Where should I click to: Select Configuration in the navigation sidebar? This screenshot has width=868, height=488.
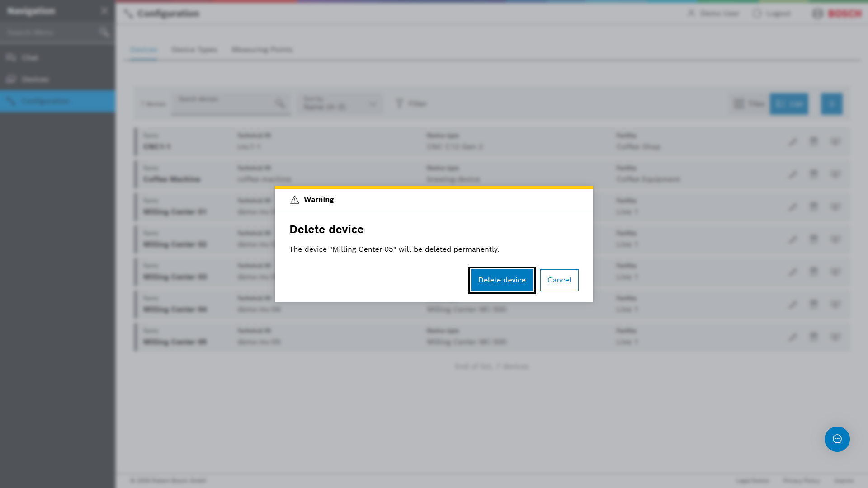57,101
